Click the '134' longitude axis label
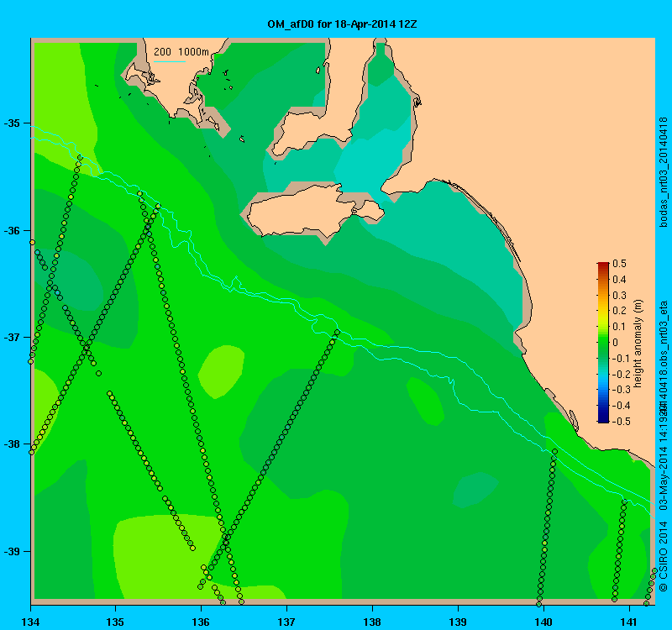This screenshot has width=672, height=630. coord(30,622)
